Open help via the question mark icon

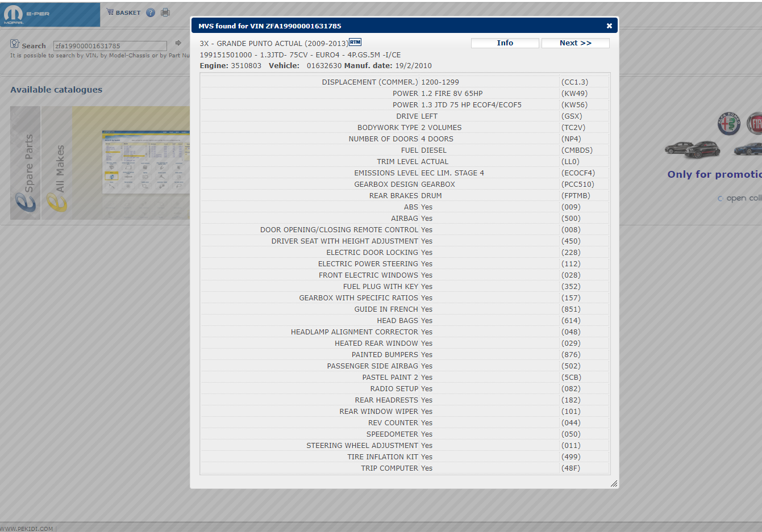(151, 12)
